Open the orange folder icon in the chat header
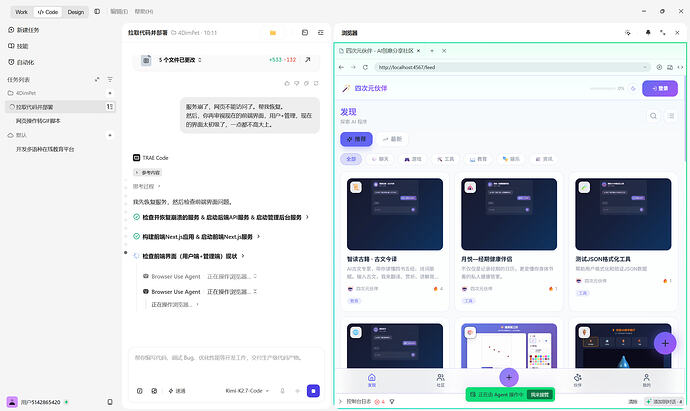The width and height of the screenshot is (690, 411). pos(273,33)
